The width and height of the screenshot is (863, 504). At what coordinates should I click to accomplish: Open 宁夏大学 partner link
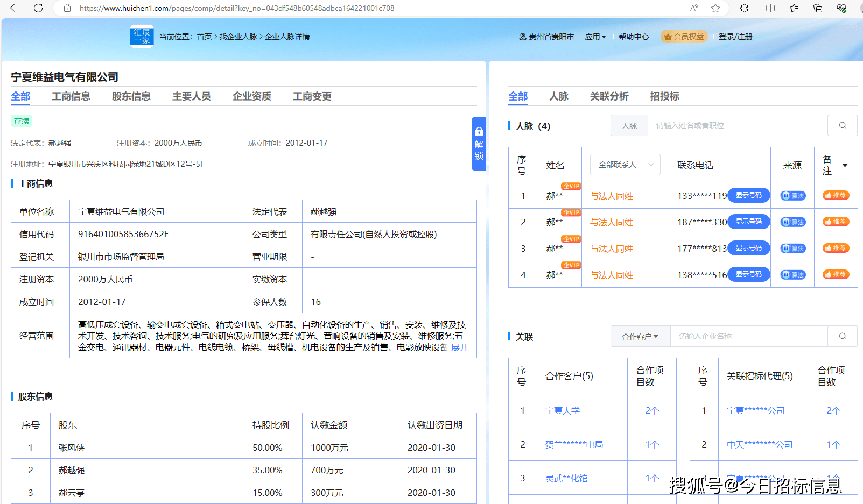(x=563, y=410)
